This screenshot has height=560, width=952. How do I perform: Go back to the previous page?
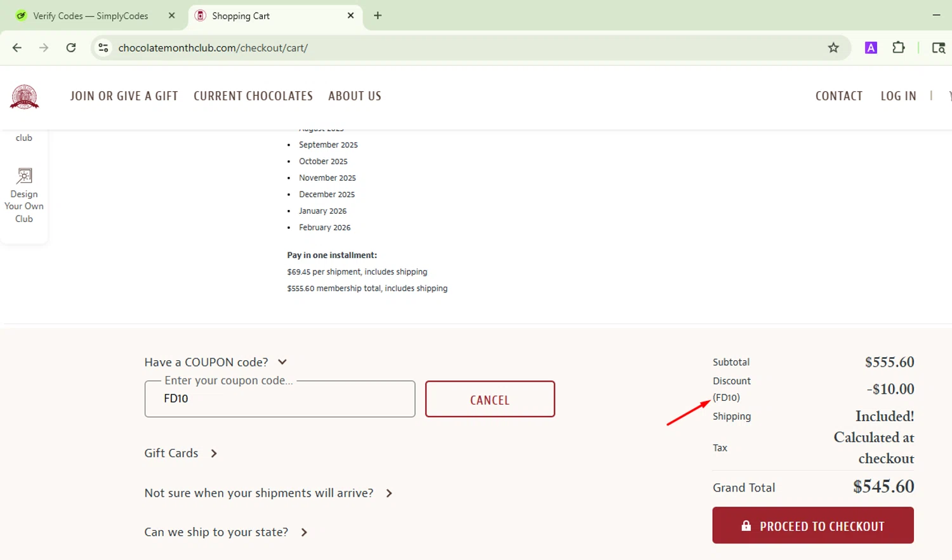pos(17,48)
